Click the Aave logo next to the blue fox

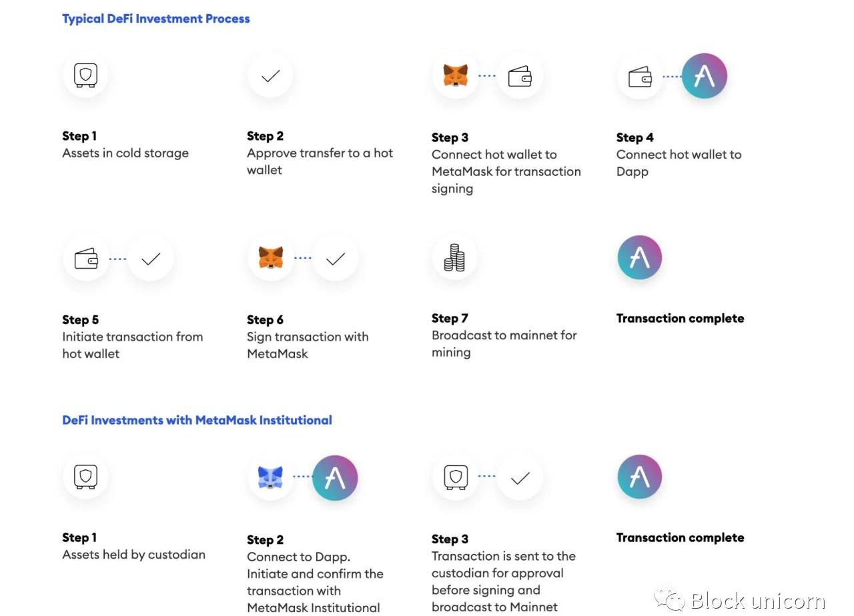click(335, 477)
